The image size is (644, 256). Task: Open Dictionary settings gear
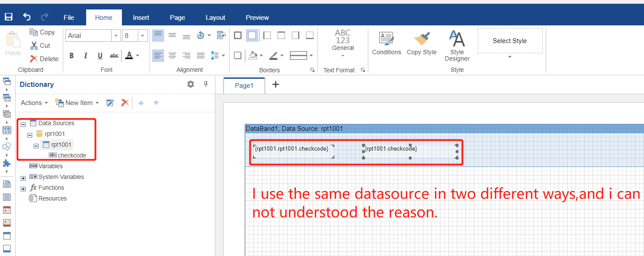tap(190, 84)
